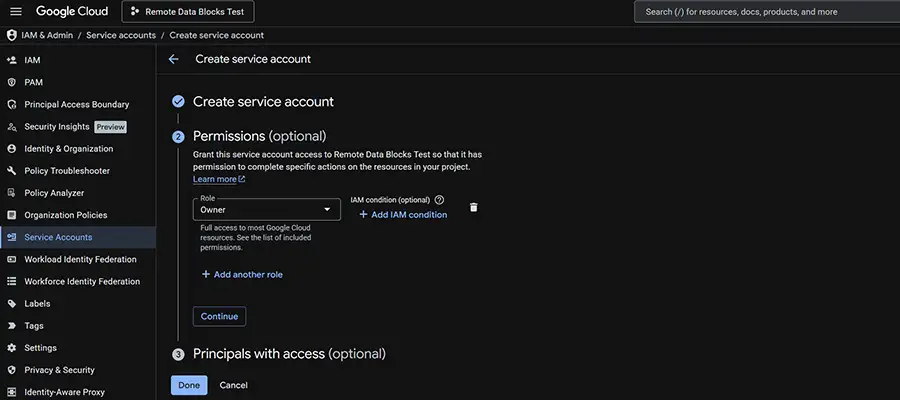Click the Organization Policies icon

(11, 215)
